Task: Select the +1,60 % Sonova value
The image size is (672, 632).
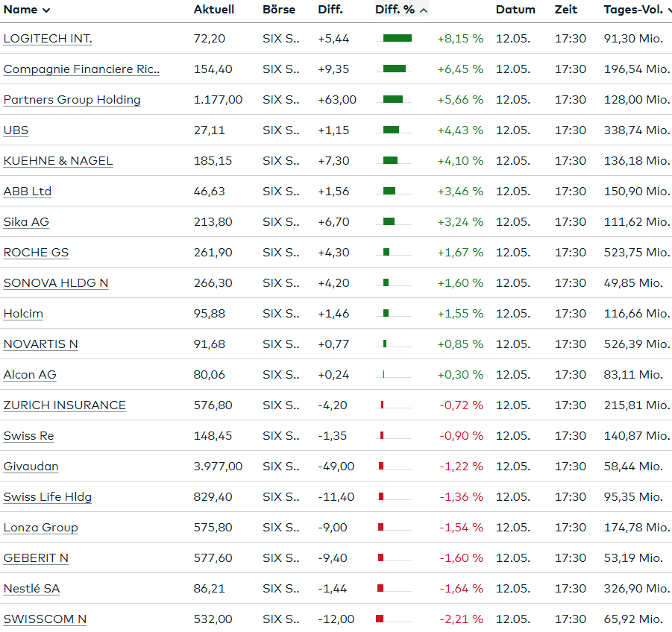Action: (x=460, y=283)
